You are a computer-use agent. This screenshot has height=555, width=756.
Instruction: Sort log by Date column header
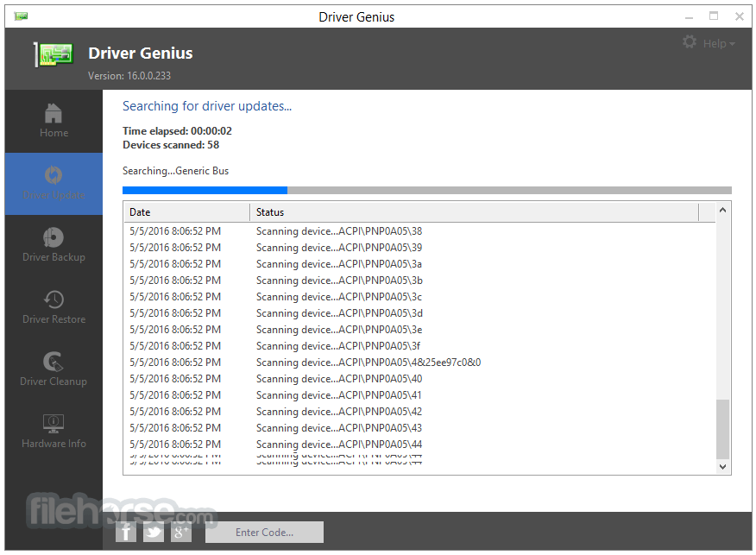(187, 212)
